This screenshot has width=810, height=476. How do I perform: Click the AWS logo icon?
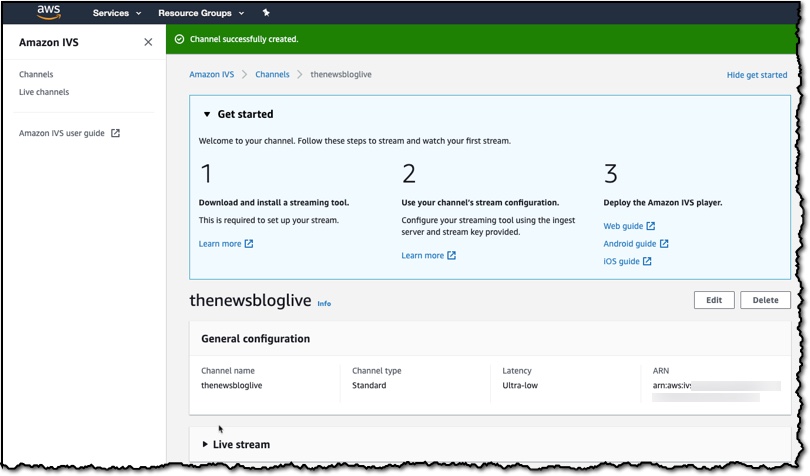pyautogui.click(x=49, y=12)
